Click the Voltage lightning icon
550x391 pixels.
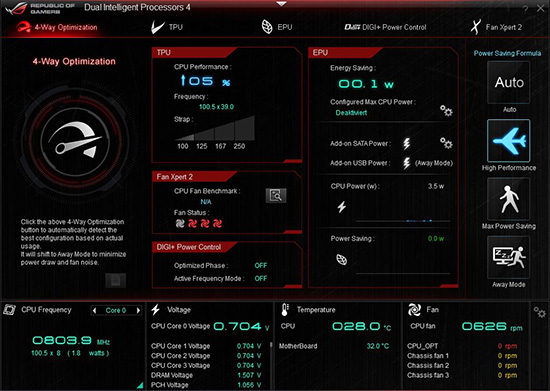(156, 309)
